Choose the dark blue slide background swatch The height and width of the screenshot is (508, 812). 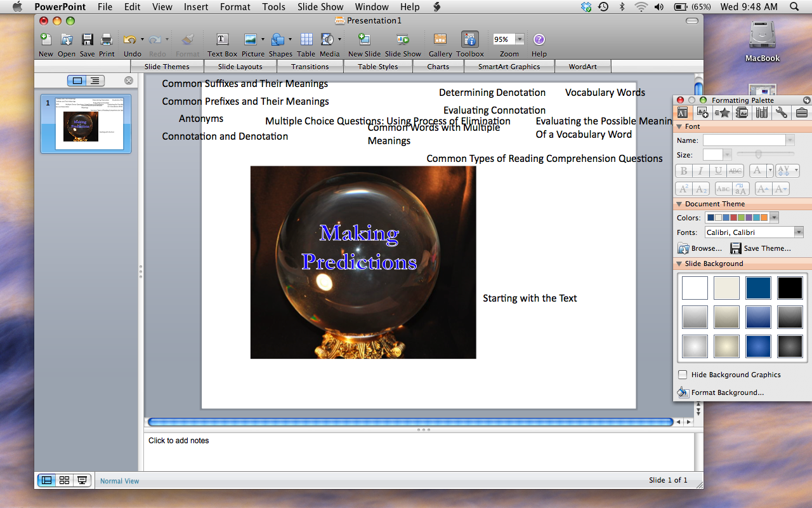point(758,288)
